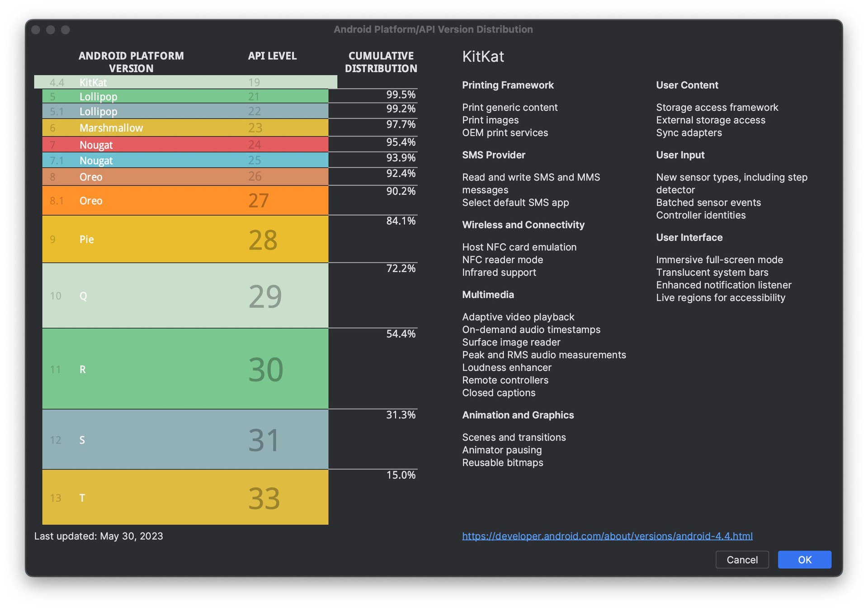This screenshot has width=868, height=608.
Task: Click the 84.1% cumulative distribution value
Action: tap(401, 221)
